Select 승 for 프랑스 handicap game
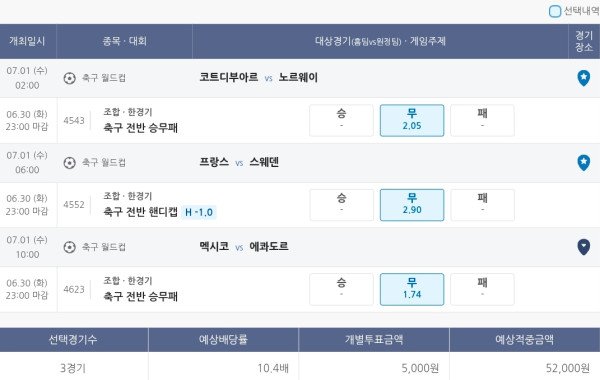The height and width of the screenshot is (380, 600). 341,205
